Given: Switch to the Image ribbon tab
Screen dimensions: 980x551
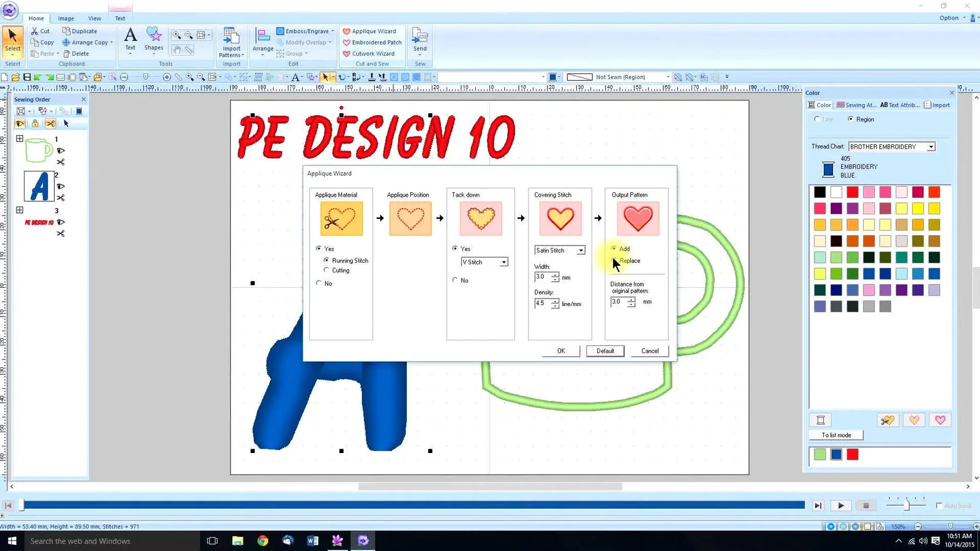Looking at the screenshot, I should click(66, 18).
